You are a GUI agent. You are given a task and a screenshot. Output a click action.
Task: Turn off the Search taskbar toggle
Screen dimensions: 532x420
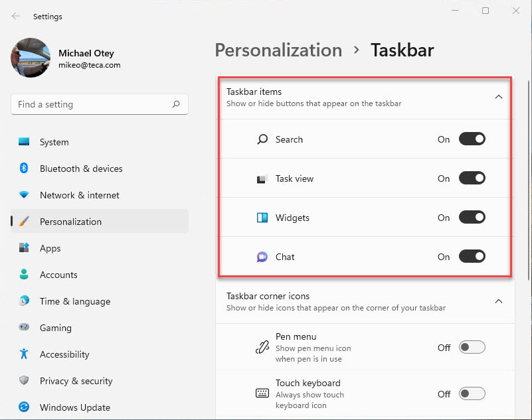coord(472,139)
